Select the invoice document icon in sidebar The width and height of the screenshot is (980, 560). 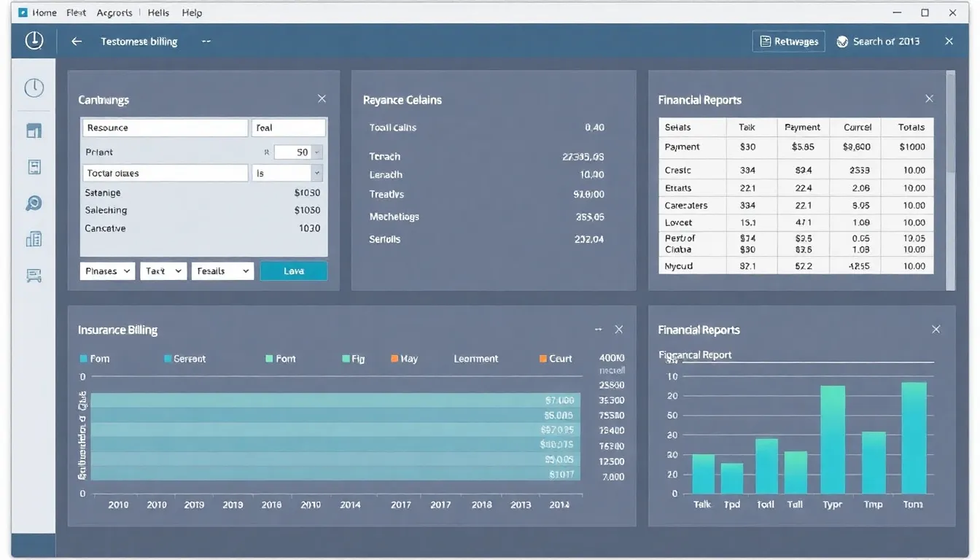[x=34, y=167]
